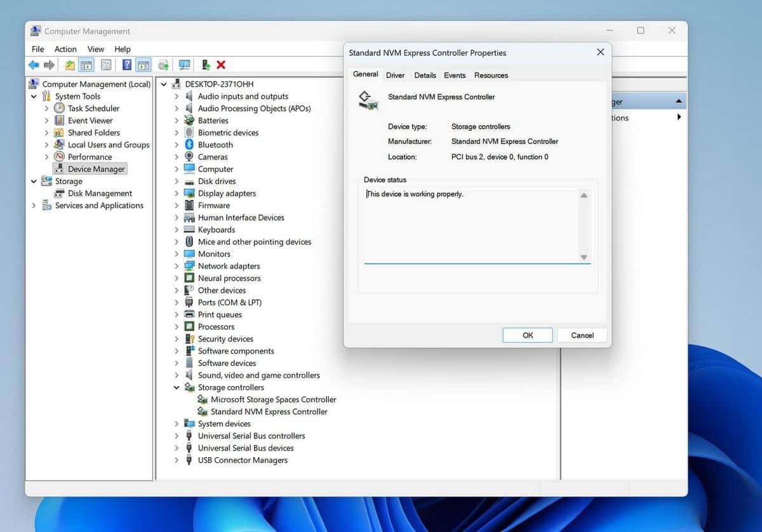
Task: Expand the Network adapters category
Action: 178,265
